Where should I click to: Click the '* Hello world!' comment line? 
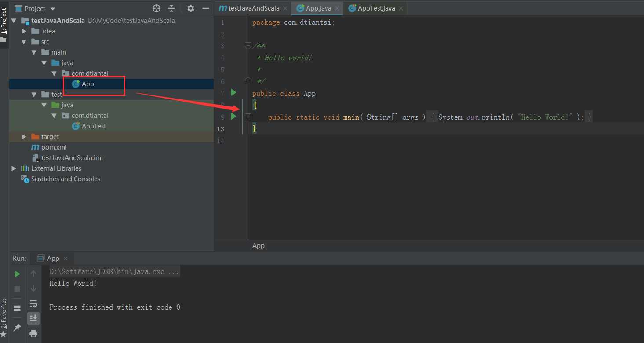284,58
